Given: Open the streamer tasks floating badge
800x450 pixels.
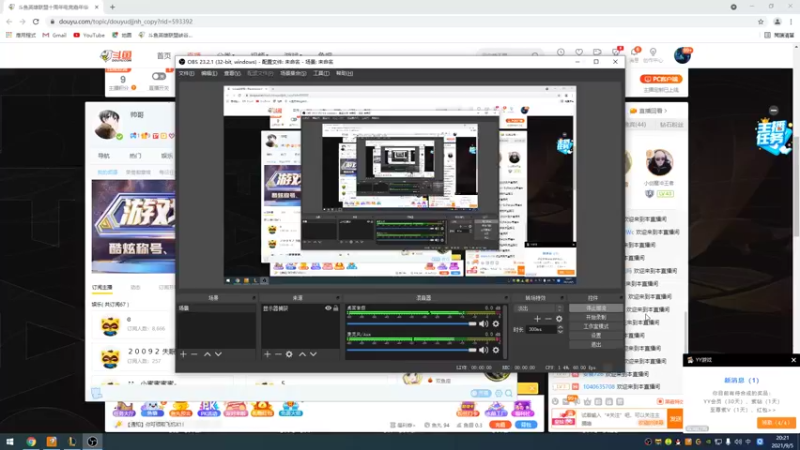Looking at the screenshot, I should coord(773,136).
